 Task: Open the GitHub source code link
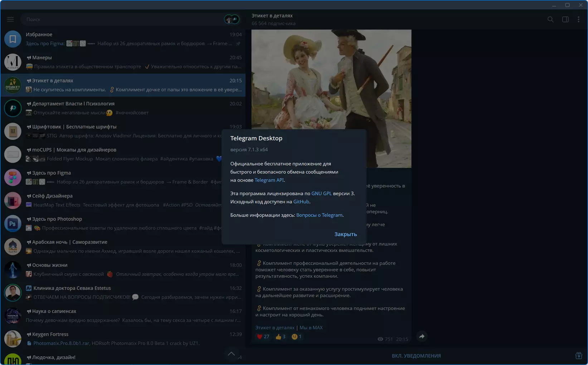(x=301, y=201)
